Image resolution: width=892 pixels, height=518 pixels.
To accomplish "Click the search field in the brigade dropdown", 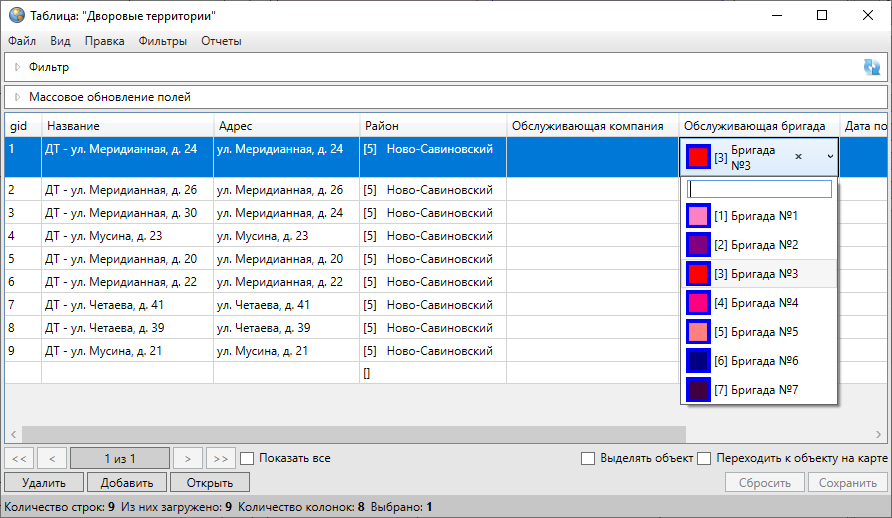I will [x=759, y=189].
